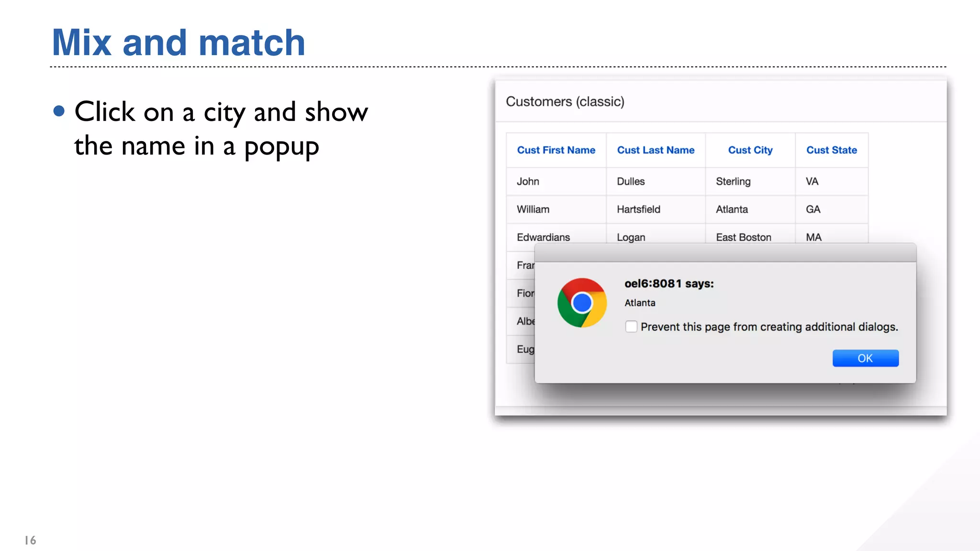
Task: Click the Atlanta city cell
Action: click(x=750, y=209)
